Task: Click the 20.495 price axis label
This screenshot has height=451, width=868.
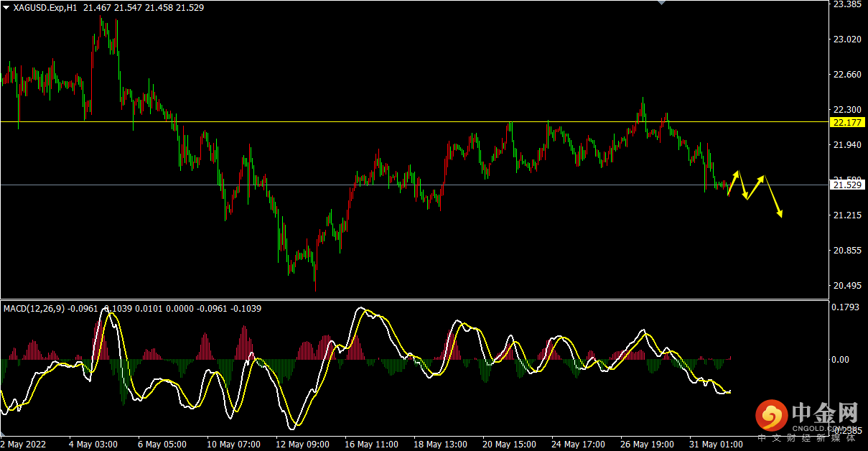Action: tap(846, 286)
